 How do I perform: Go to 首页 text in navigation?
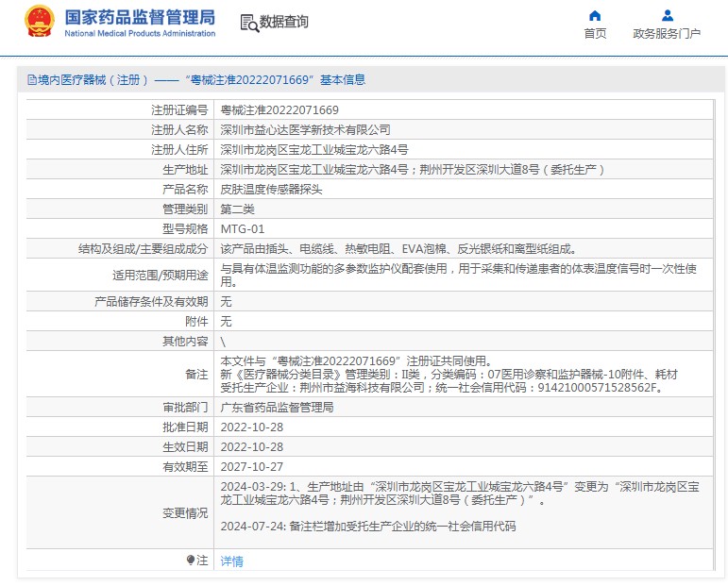[x=595, y=34]
